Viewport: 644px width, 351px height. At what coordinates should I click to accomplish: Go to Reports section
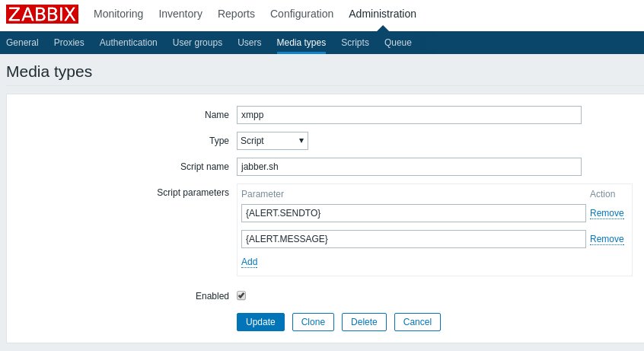236,14
